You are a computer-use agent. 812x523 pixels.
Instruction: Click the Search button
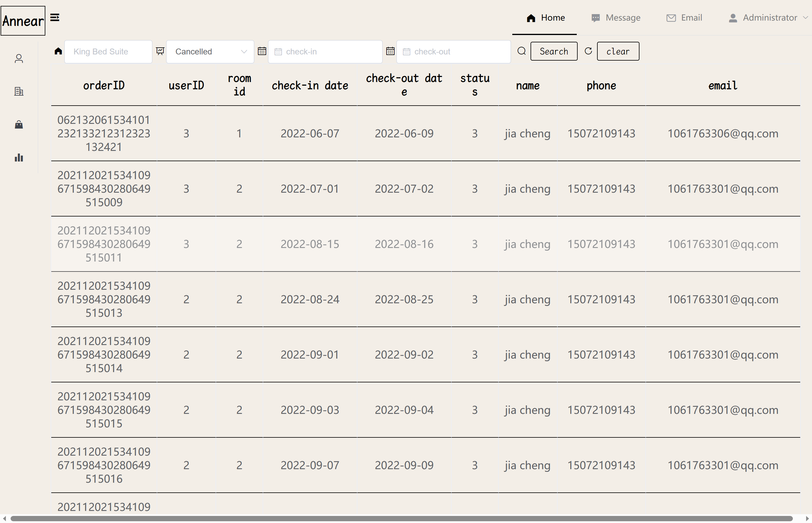(x=554, y=51)
